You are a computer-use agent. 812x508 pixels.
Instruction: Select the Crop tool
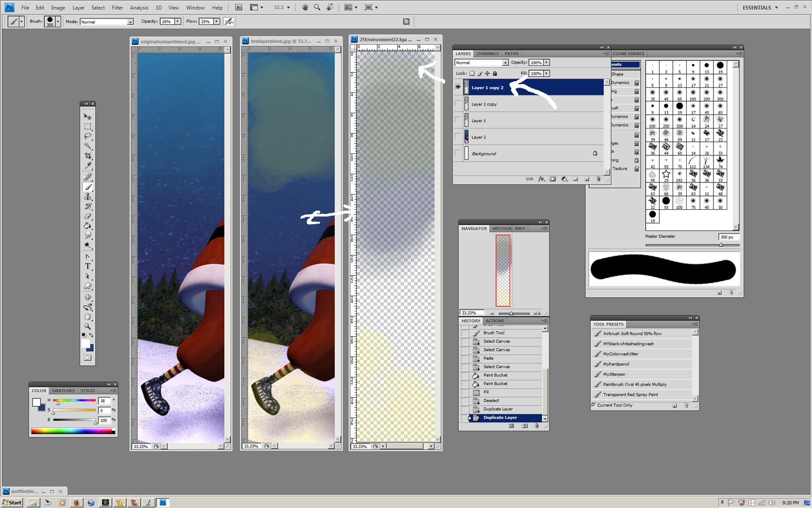click(88, 156)
